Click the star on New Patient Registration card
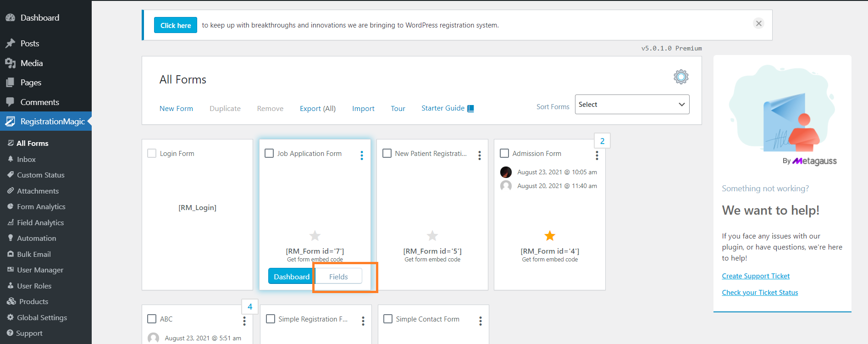Image resolution: width=868 pixels, height=344 pixels. pos(432,236)
